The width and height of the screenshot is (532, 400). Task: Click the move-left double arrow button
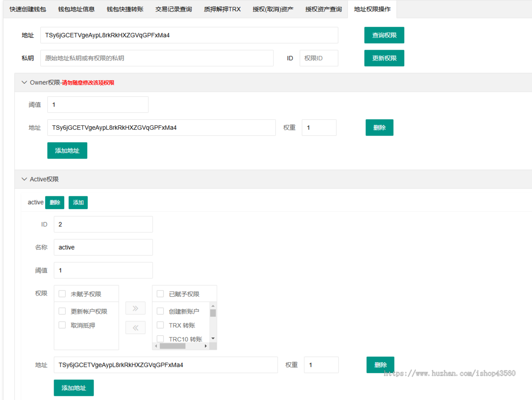coord(136,328)
